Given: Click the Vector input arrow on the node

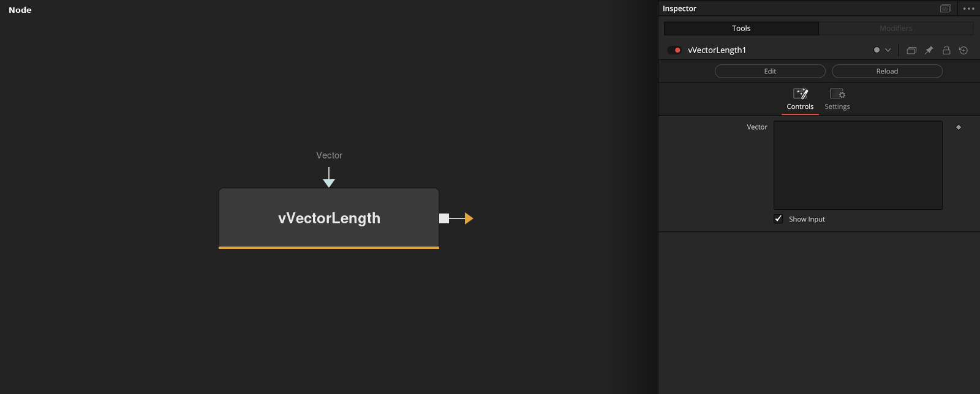Looking at the screenshot, I should pyautogui.click(x=329, y=182).
